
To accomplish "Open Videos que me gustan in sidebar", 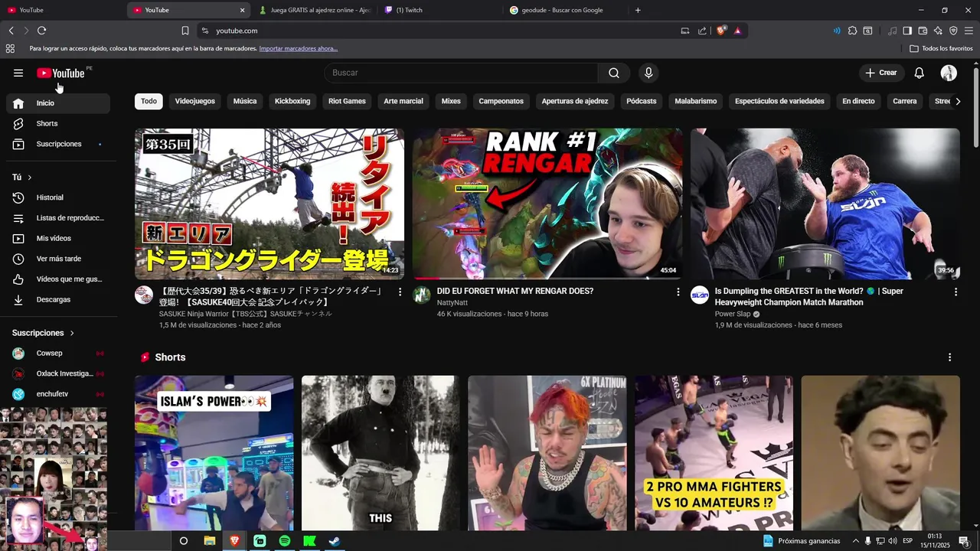I will click(58, 279).
